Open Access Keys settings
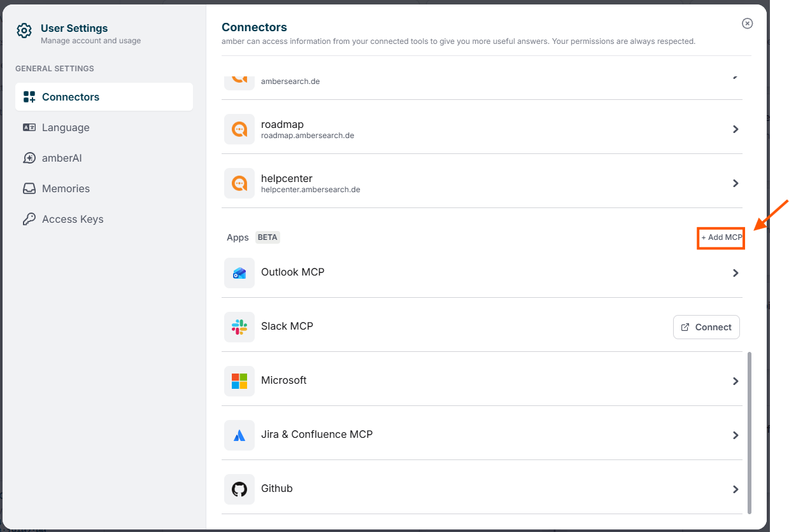Image resolution: width=789 pixels, height=532 pixels. [x=104, y=219]
